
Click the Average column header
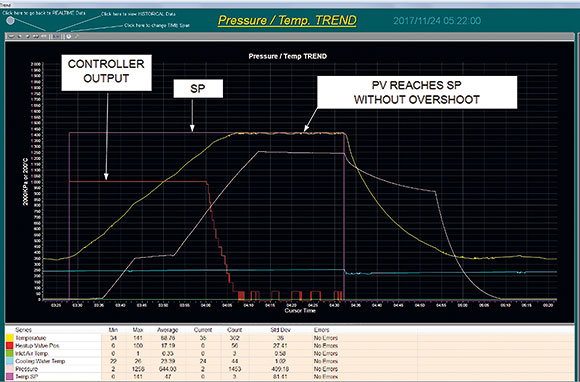[x=168, y=330]
